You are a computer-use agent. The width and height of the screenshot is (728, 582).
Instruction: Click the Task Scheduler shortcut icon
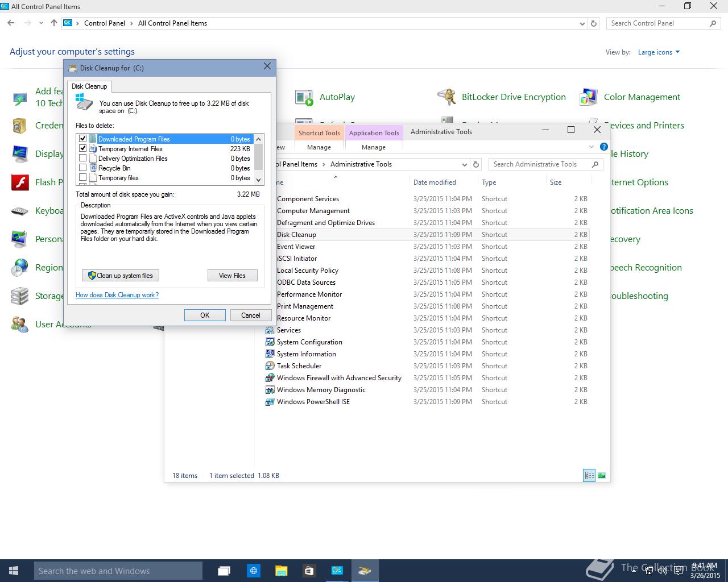pos(270,366)
